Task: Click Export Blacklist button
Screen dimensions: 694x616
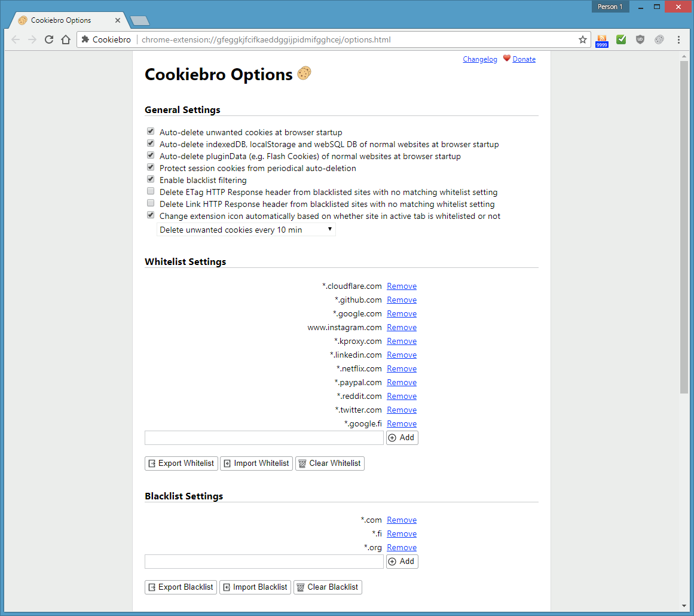Action: pos(181,587)
